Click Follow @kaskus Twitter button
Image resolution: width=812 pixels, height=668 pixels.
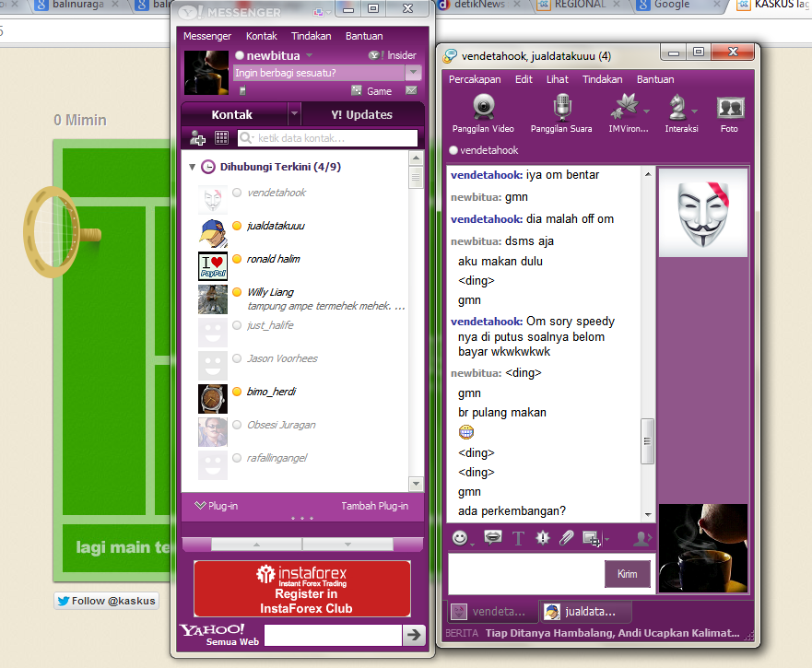tap(106, 601)
